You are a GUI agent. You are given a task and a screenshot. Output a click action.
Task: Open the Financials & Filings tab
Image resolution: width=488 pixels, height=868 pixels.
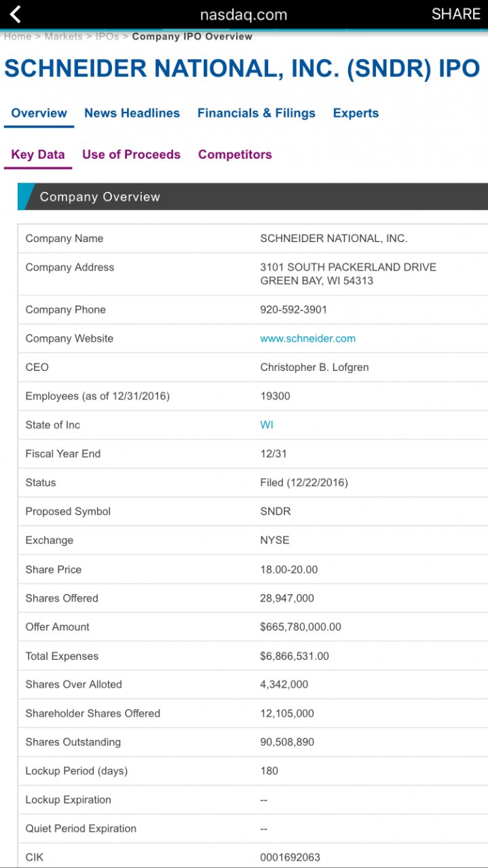(256, 113)
